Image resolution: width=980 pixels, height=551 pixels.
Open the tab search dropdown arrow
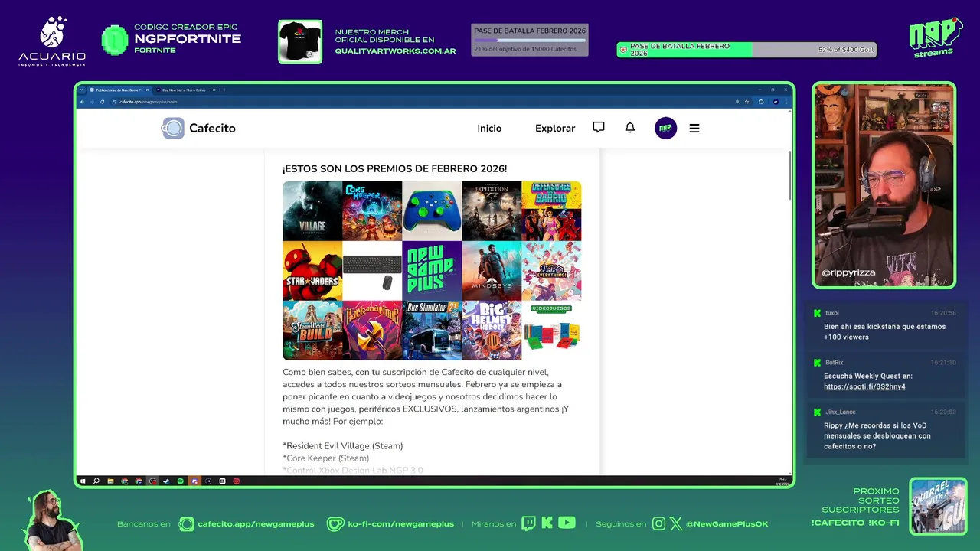81,90
